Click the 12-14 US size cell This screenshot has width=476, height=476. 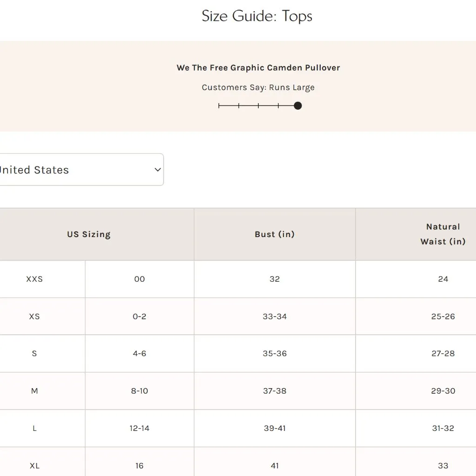(x=139, y=428)
